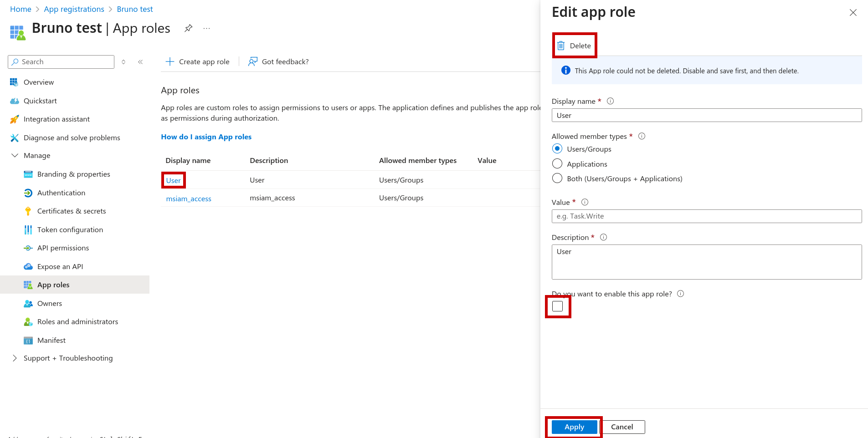
Task: Click the Description column header
Action: [269, 160]
